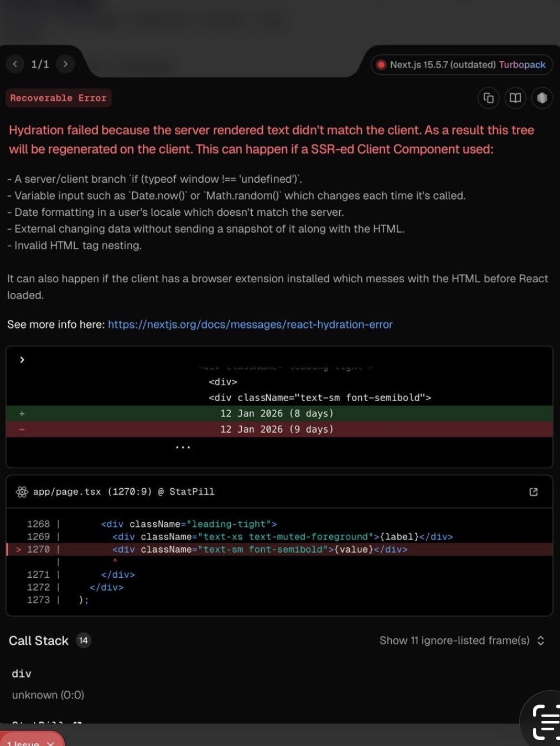Expand the diff ellipsis

click(x=183, y=447)
